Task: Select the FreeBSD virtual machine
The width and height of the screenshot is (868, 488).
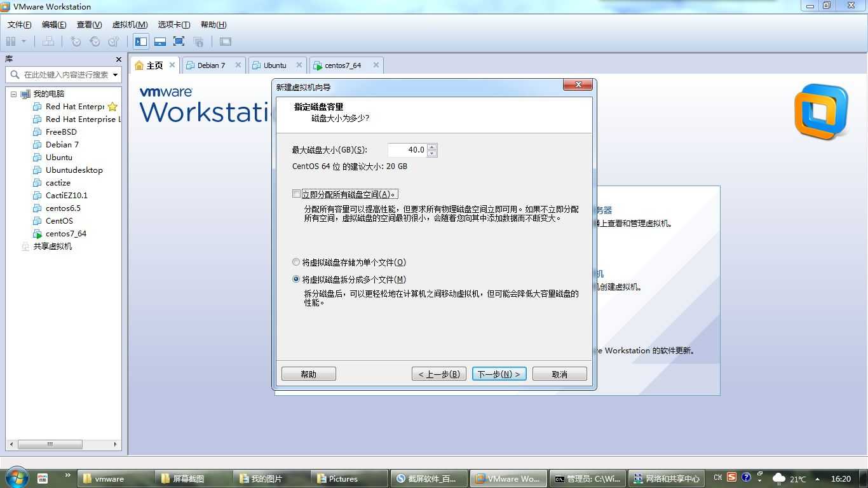Action: [55, 132]
